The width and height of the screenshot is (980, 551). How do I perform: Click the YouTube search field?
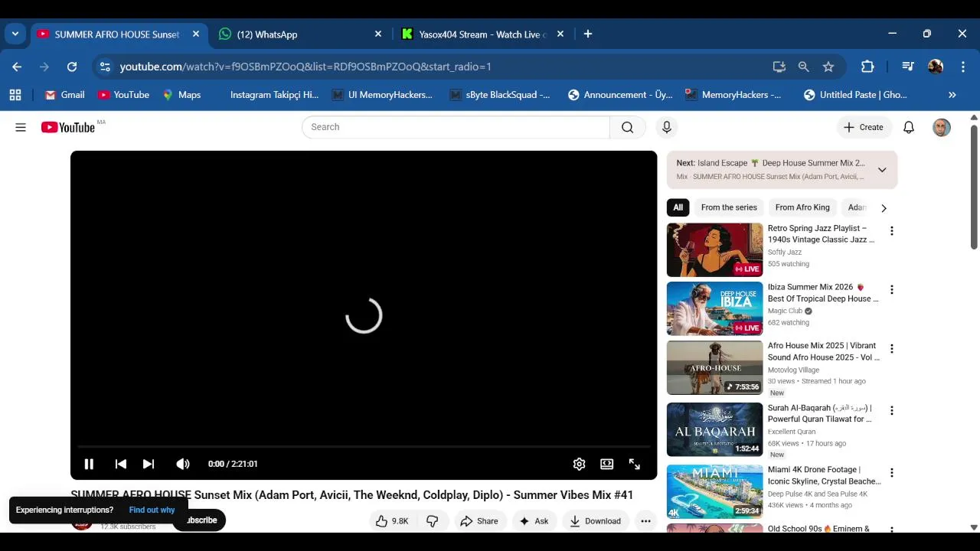[456, 127]
